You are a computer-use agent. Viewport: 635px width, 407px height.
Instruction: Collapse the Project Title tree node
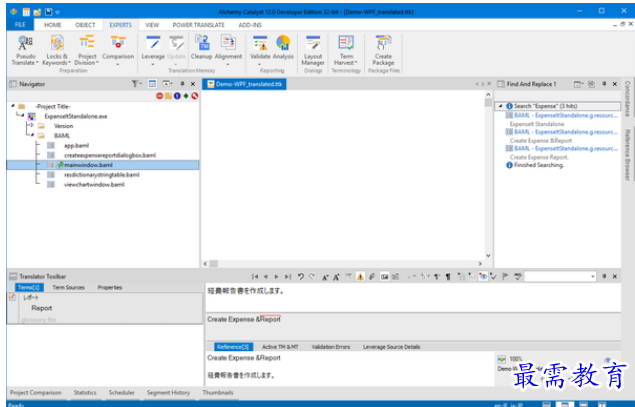point(13,106)
